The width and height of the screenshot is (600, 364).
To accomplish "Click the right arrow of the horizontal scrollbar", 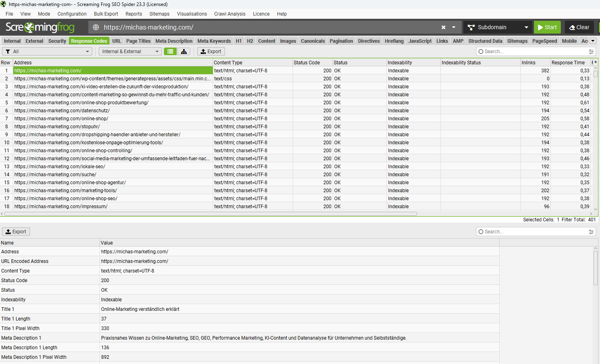I will click(x=591, y=214).
